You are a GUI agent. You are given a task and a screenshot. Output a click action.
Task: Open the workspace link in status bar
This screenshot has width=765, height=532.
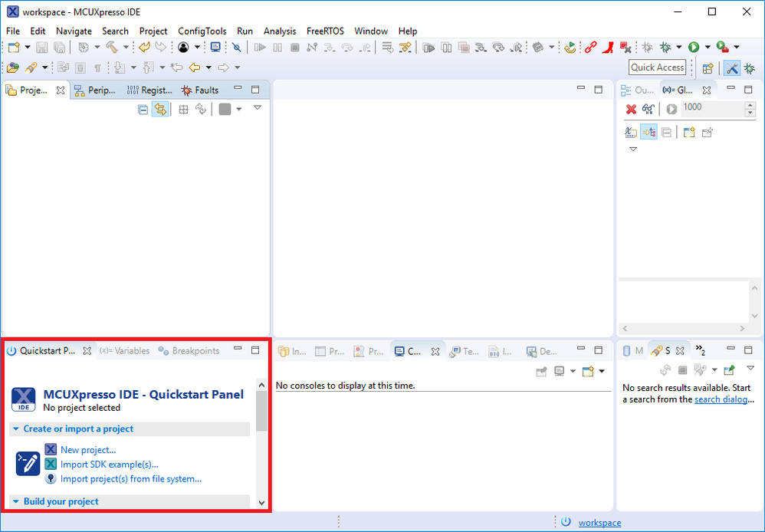coord(599,522)
